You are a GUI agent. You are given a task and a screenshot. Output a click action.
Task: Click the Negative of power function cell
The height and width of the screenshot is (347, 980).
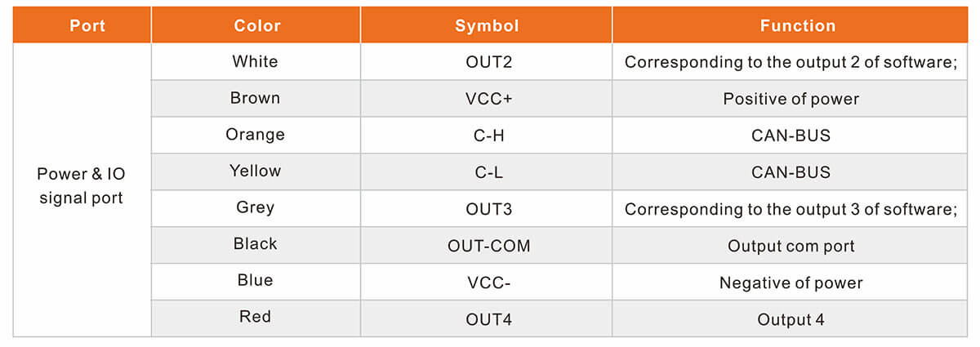(x=791, y=282)
